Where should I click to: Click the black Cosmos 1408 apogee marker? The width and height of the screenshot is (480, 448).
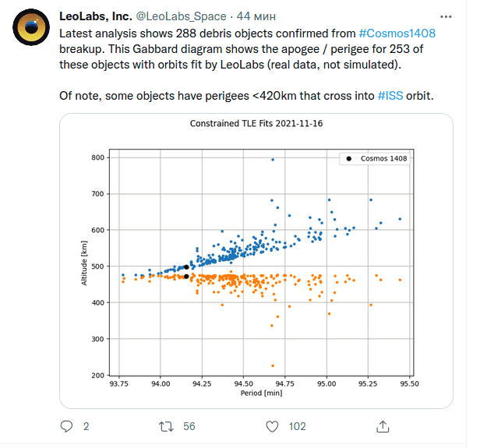click(186, 266)
